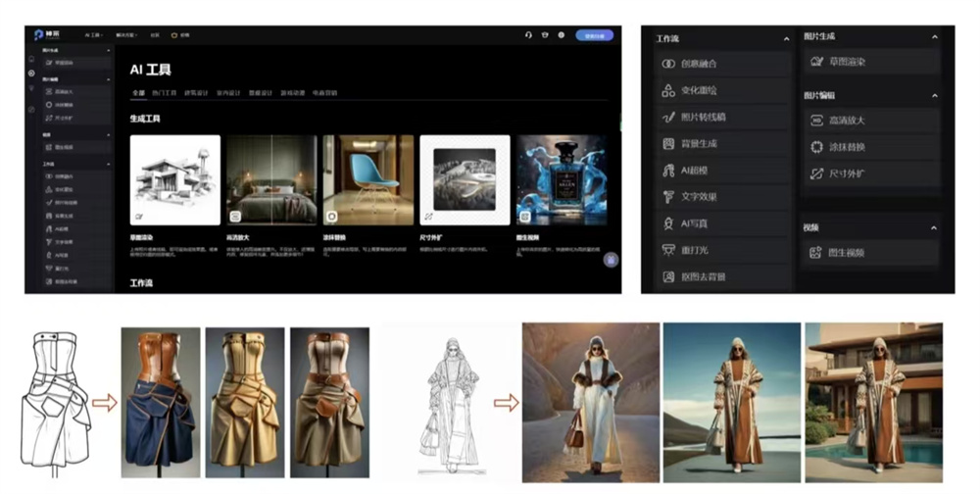Collapse the 图片编辑 section in enlarged panel
The height and width of the screenshot is (494, 980).
coord(934,96)
